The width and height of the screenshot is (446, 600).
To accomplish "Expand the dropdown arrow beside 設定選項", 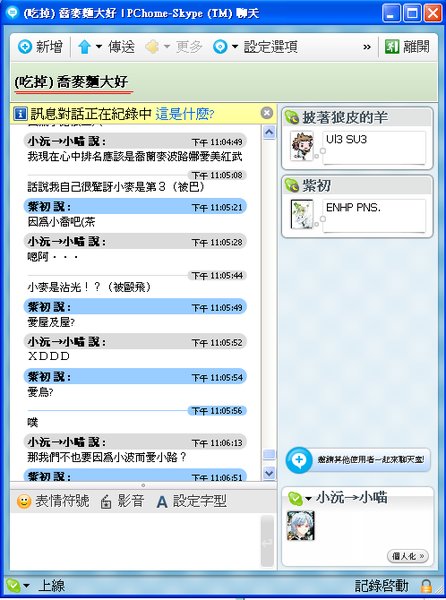I will pyautogui.click(x=235, y=47).
